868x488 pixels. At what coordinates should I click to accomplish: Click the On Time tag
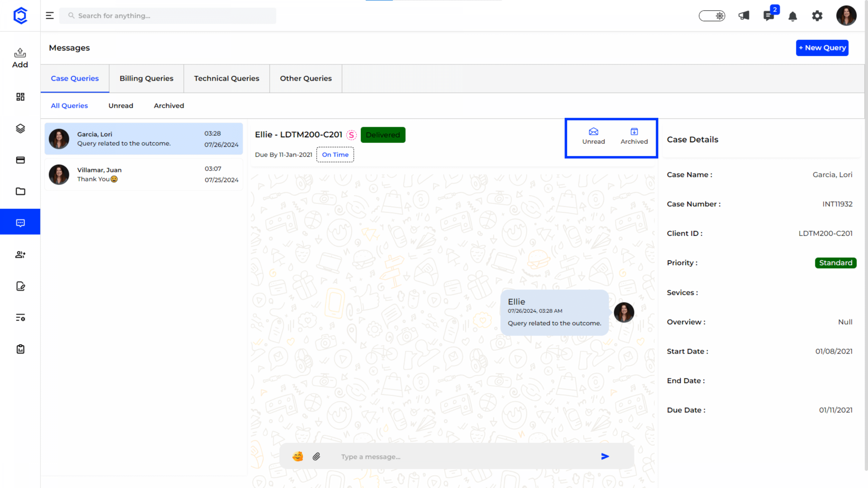[335, 155]
